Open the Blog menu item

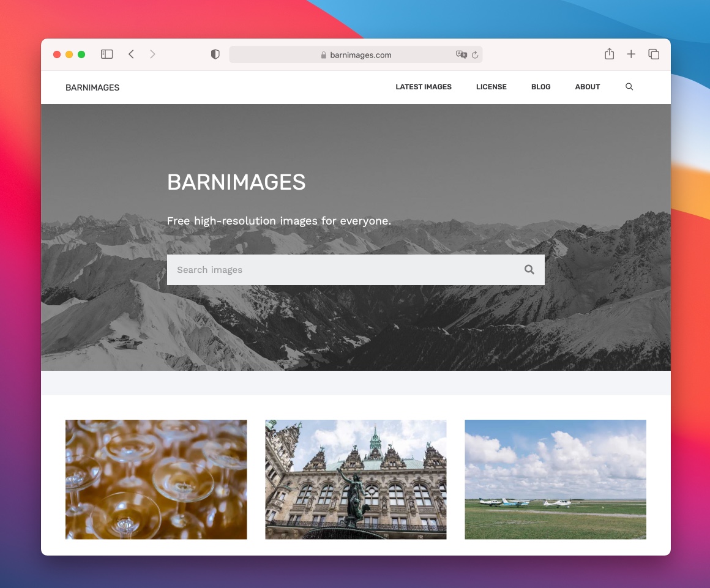coord(540,87)
